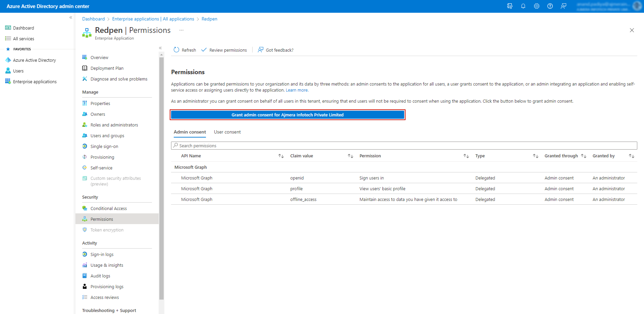
Task: Collapse the left portal navigation pane
Action: coord(71,17)
